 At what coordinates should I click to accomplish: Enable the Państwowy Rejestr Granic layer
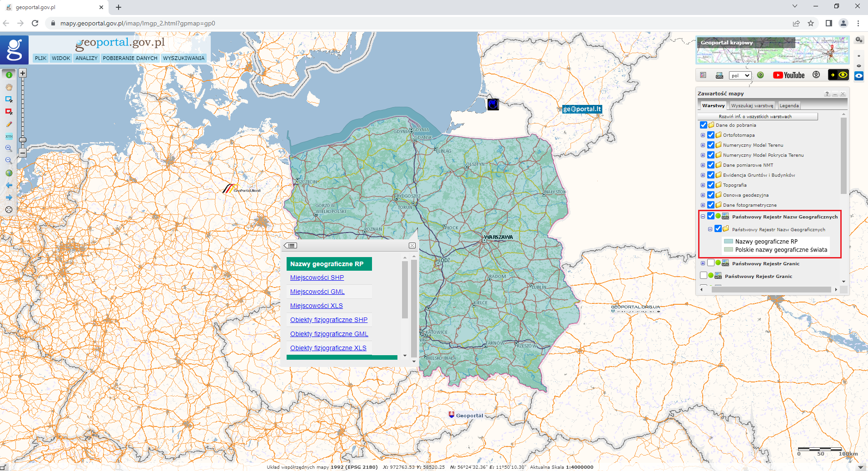pyautogui.click(x=710, y=263)
